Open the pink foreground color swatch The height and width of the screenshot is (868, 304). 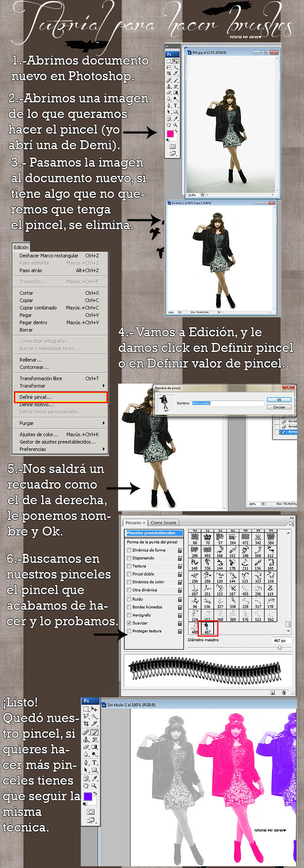[x=170, y=134]
